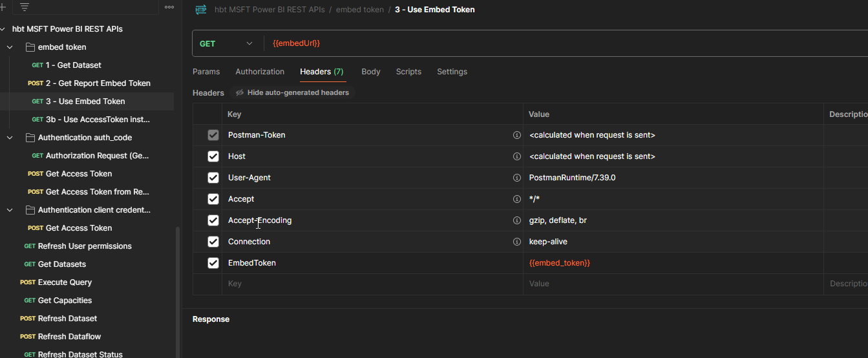Click the PostmanRuntime/7.39.0 value cell
The image size is (868, 358).
click(x=673, y=178)
